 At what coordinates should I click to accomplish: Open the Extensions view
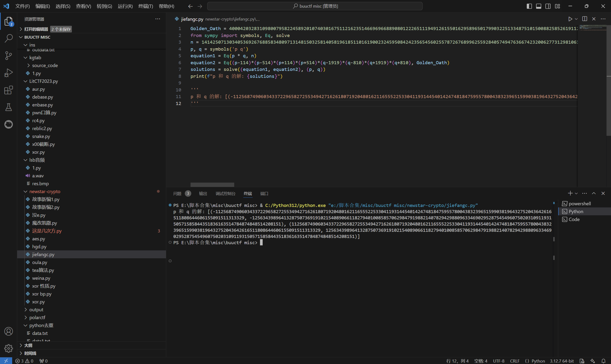point(9,90)
